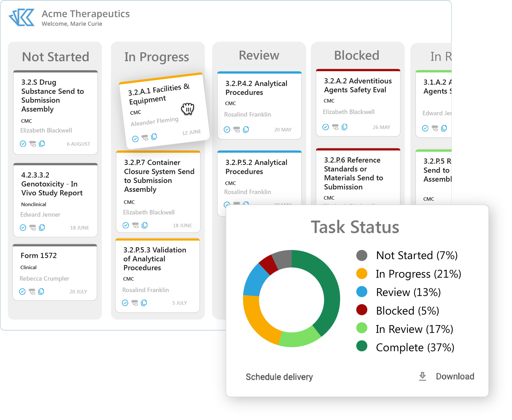Click the '20 JULY' due date
Viewport: 512px width, 420px height.
78,292
